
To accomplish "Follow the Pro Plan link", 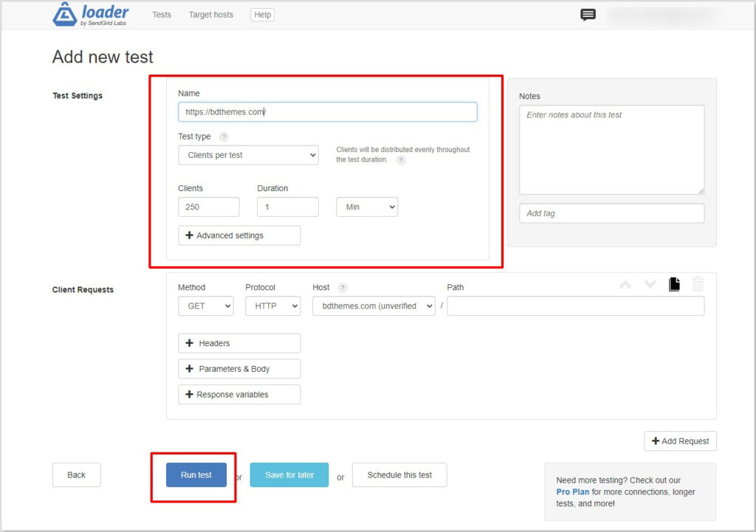I will click(572, 492).
